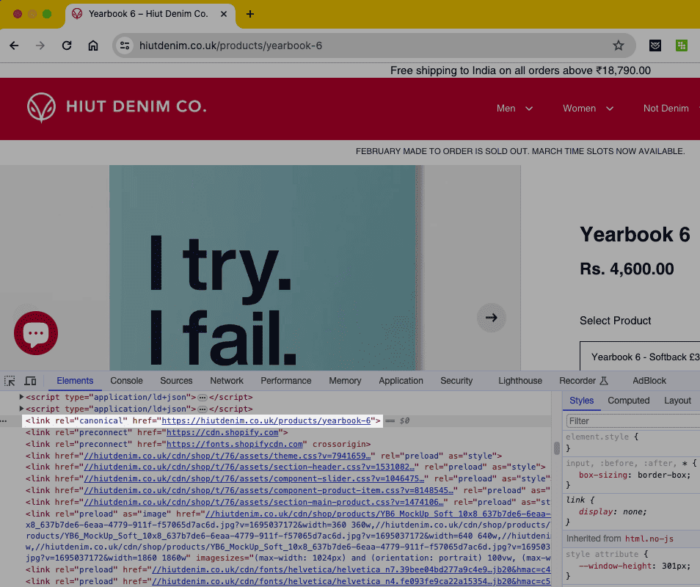Open the cdn.shopify.com preconnect link
700x587 pixels.
tap(222, 432)
